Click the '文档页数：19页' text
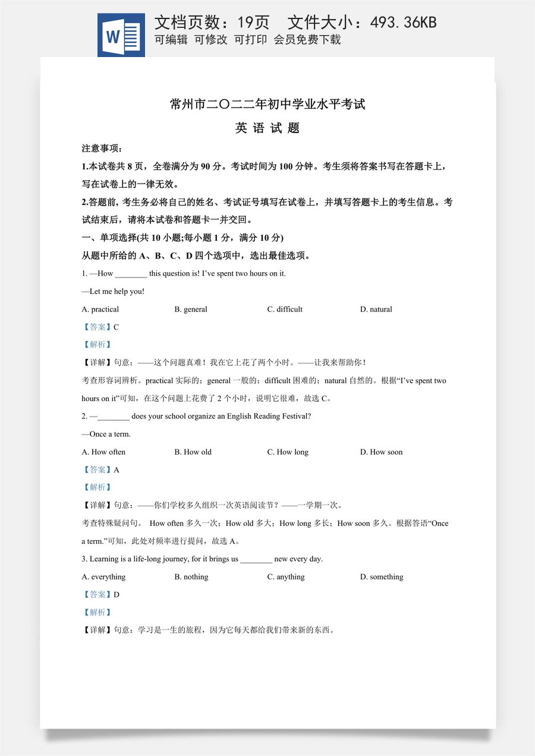The height and width of the screenshot is (756, 535). [x=212, y=23]
